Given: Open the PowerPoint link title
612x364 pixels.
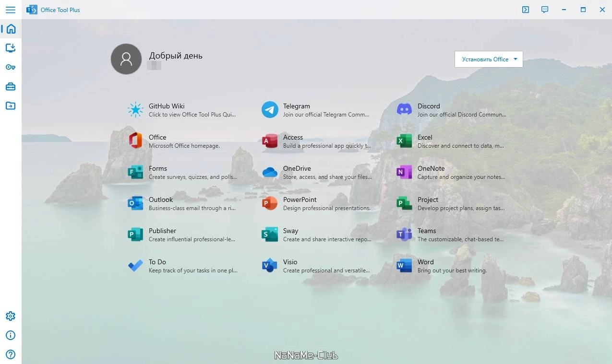Looking at the screenshot, I should tap(300, 200).
